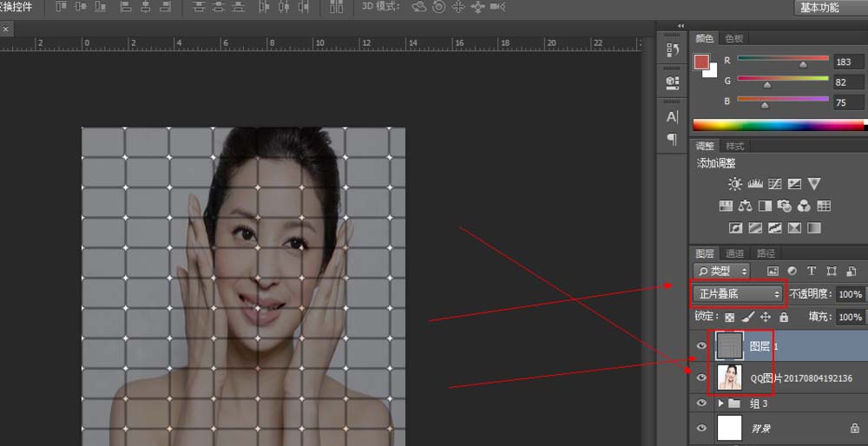868x446 pixels.
Task: Open the Paragraph panel icon
Action: click(672, 139)
